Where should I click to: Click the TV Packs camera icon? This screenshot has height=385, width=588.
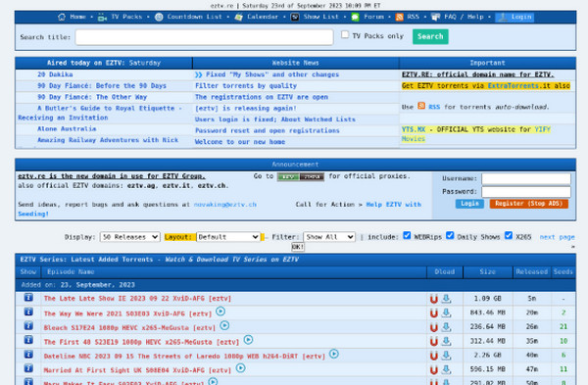click(102, 17)
